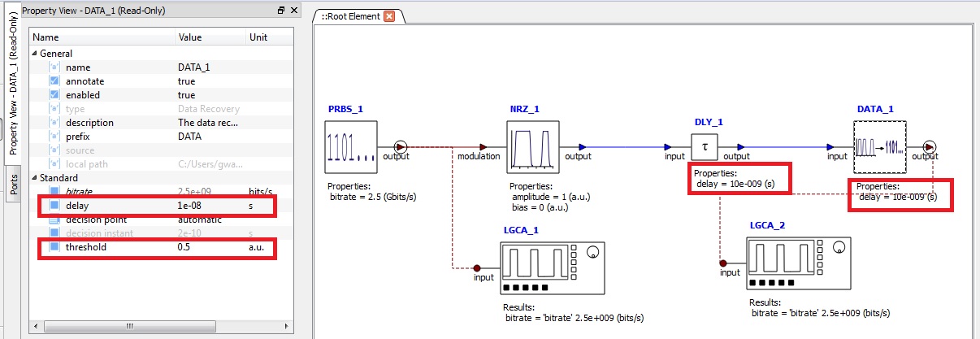This screenshot has height=339, width=980.
Task: Toggle the annotate checkbox
Action: 54,81
